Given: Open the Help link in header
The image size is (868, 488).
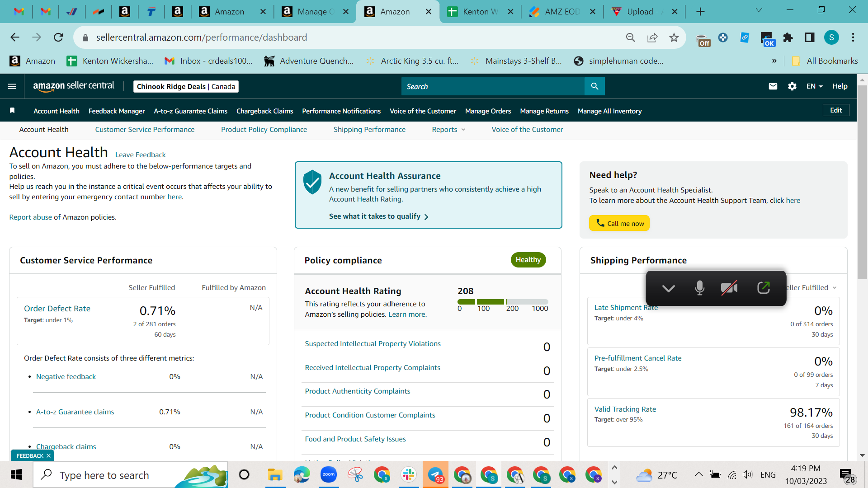Looking at the screenshot, I should coord(840,86).
